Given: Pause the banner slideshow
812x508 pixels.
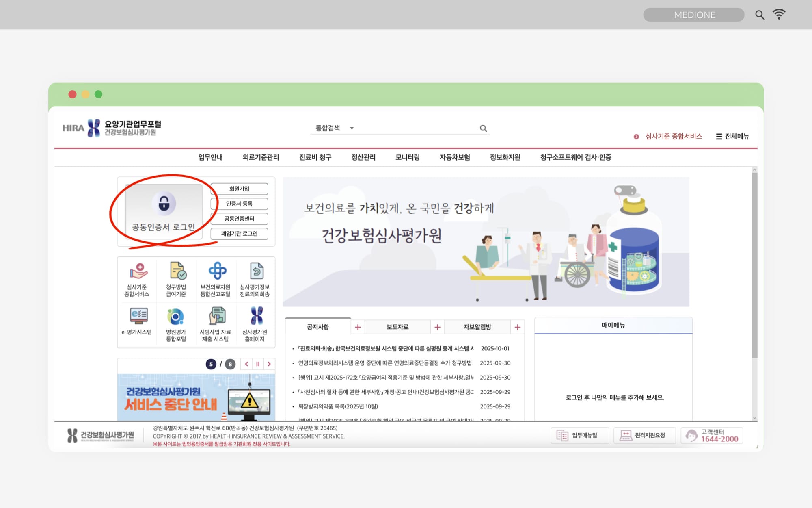Looking at the screenshot, I should [x=258, y=364].
